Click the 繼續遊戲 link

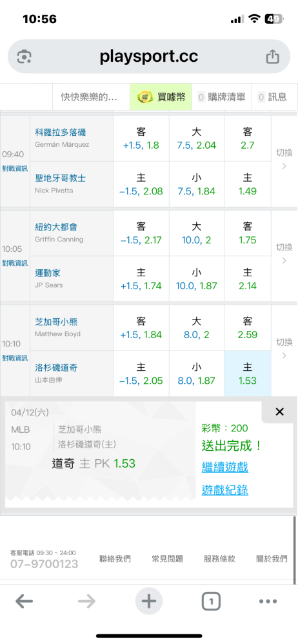click(224, 466)
